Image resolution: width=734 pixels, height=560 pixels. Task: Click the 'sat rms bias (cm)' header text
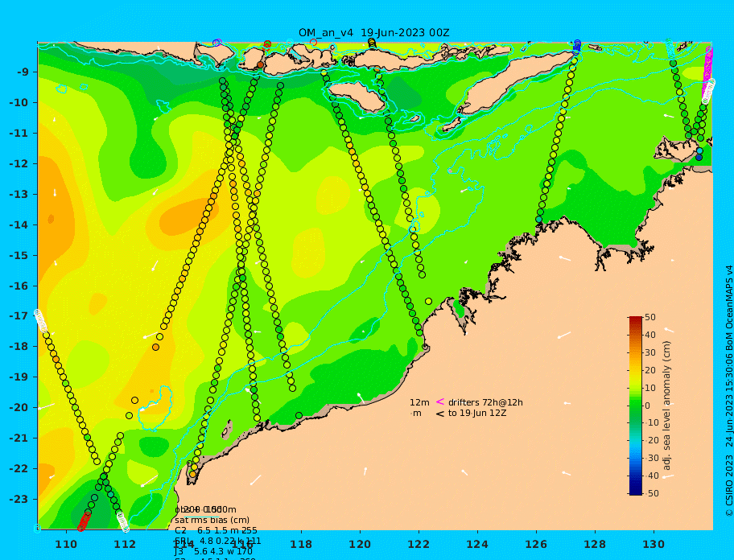pos(212,521)
